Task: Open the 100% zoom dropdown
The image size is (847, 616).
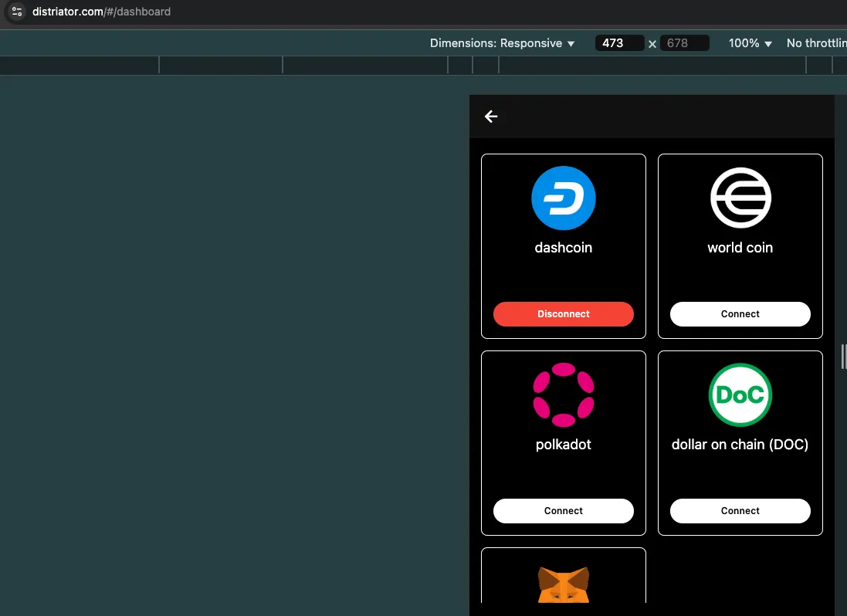Action: [750, 43]
